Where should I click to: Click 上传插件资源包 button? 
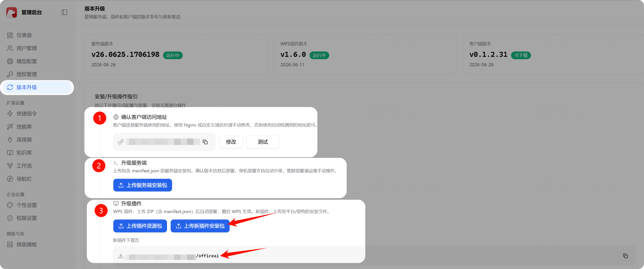click(140, 226)
